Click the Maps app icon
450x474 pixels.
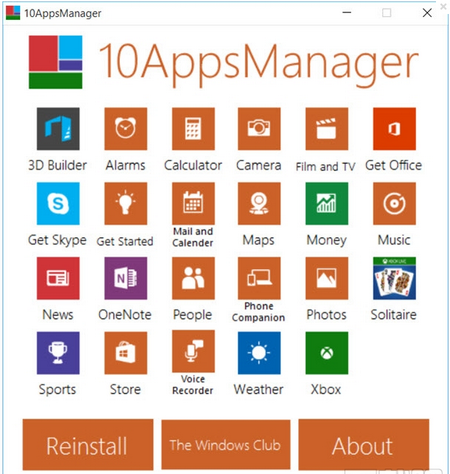coord(259,203)
